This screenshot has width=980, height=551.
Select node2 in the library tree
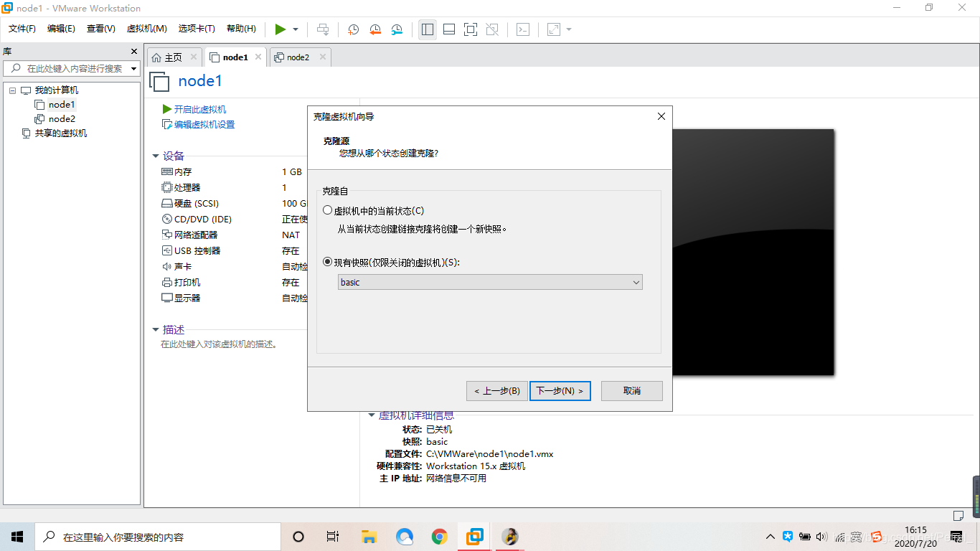point(62,119)
